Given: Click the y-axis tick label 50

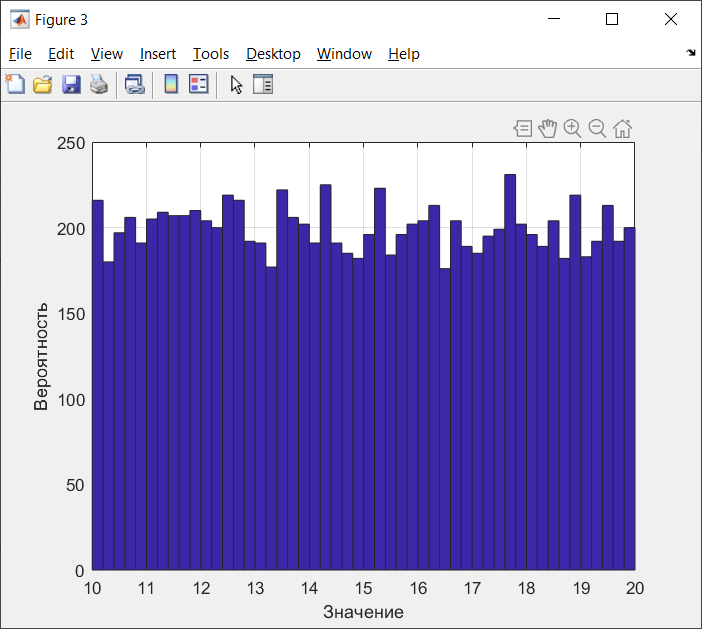Looking at the screenshot, I should [75, 485].
